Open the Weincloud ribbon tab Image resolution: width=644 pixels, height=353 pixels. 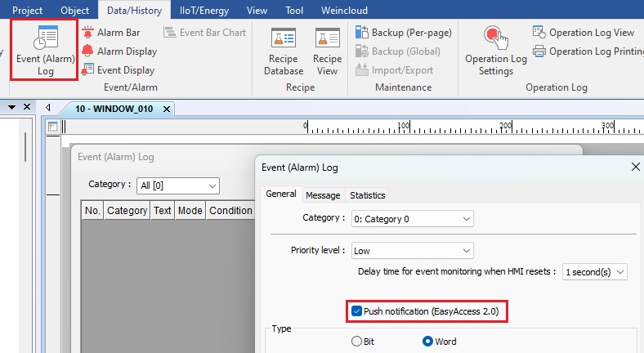click(344, 11)
